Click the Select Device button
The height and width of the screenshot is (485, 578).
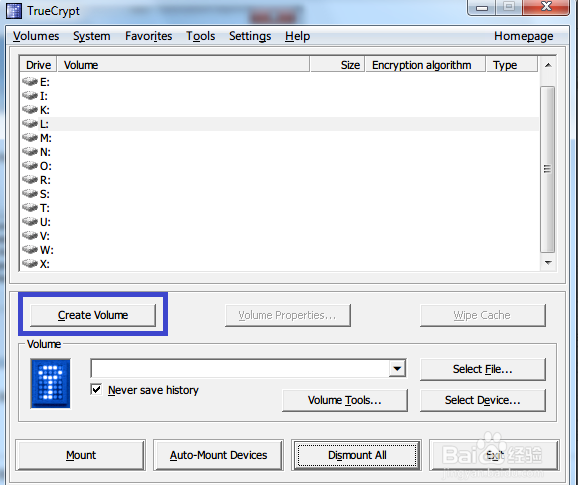click(482, 400)
